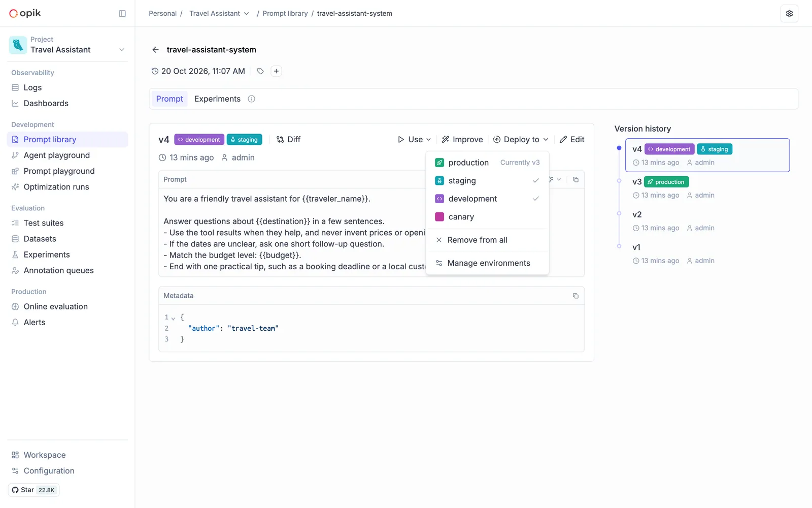Open Agent playground

[x=67, y=155]
